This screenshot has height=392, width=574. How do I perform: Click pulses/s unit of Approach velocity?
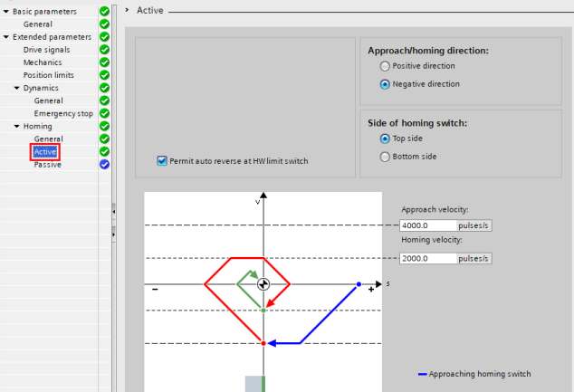474,225
